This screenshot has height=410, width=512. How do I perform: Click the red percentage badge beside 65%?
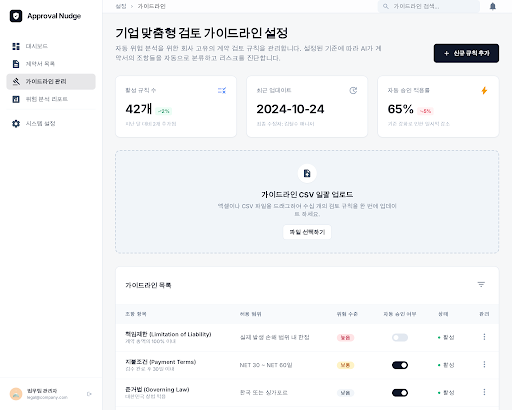[425, 111]
